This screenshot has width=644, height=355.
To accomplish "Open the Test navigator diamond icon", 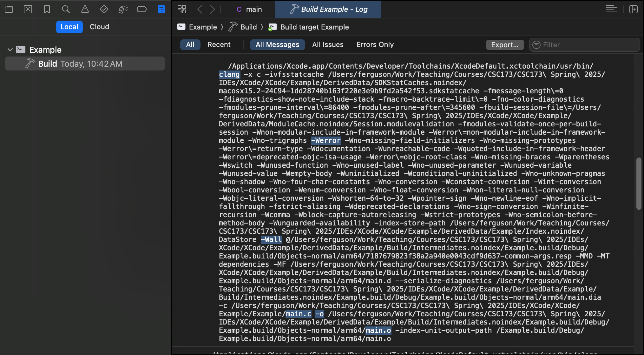I will (104, 9).
